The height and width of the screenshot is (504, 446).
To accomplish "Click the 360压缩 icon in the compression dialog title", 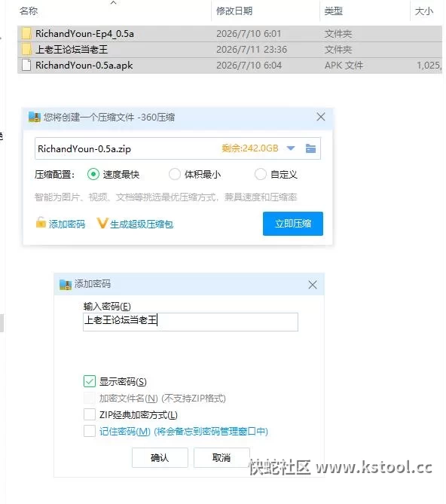I will tap(34, 118).
